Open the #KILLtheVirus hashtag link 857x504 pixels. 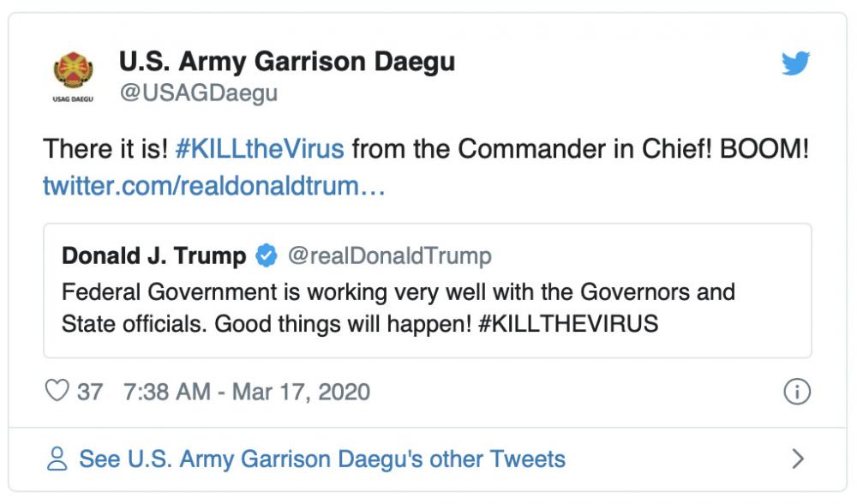coord(260,148)
